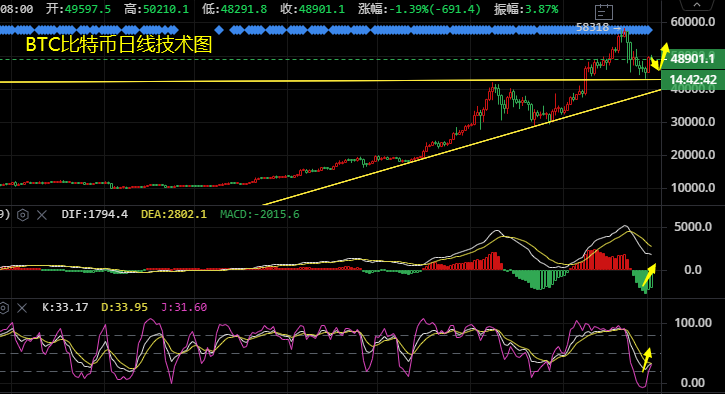Open KDJ indicator settings gear
The image size is (725, 394).
click(3, 308)
